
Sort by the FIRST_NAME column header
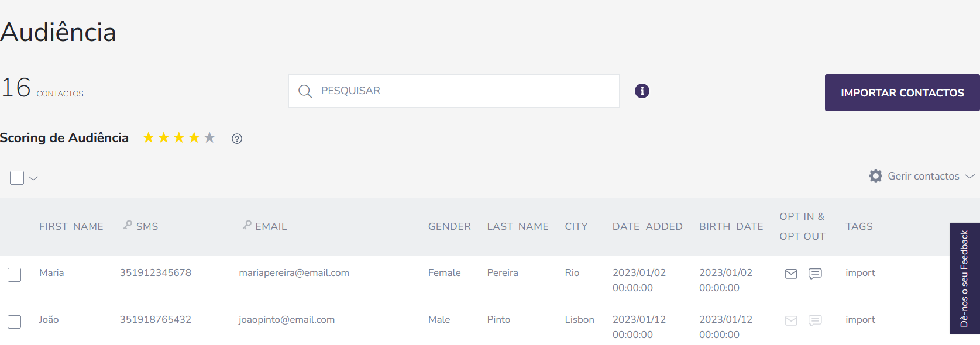(71, 226)
